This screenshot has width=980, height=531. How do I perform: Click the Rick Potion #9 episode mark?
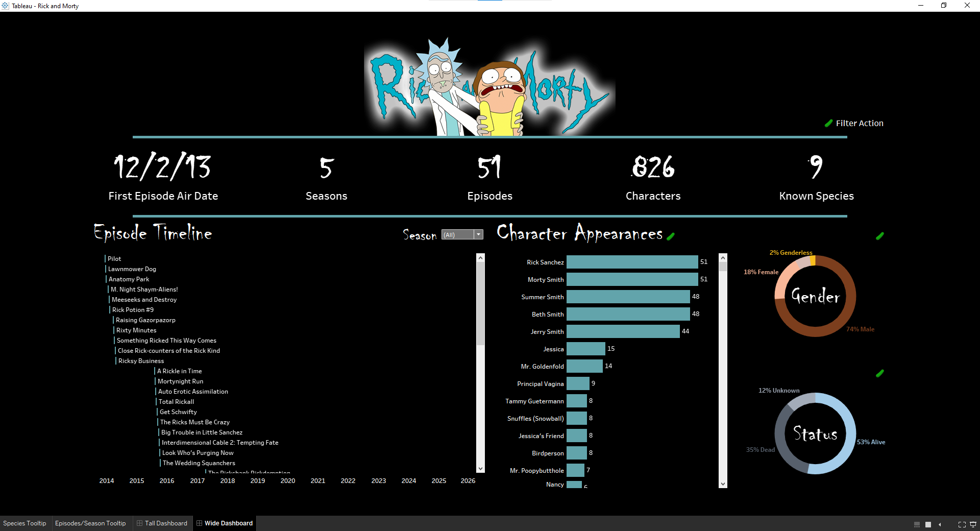(133, 310)
